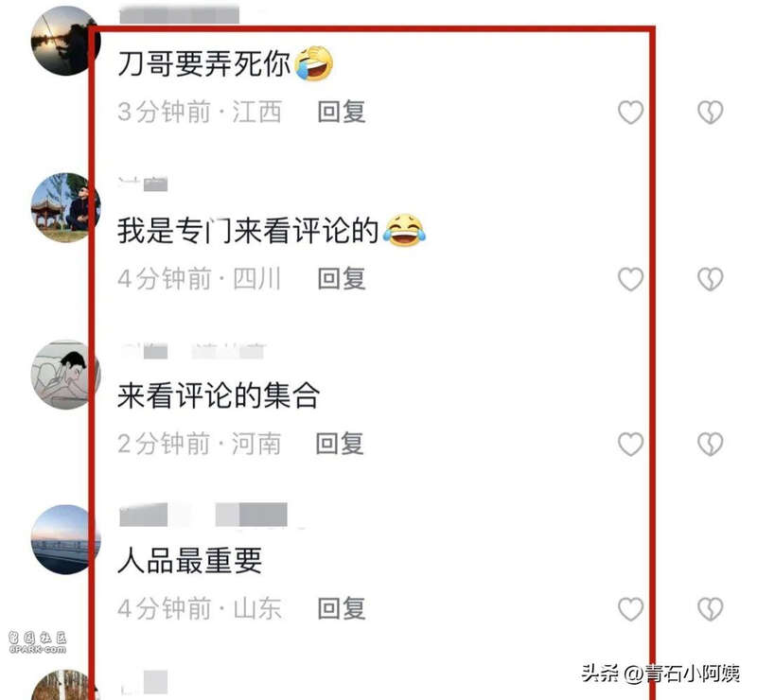This screenshot has width=757, height=700.
Task: Reply to the 江西 comment
Action: click(x=342, y=112)
